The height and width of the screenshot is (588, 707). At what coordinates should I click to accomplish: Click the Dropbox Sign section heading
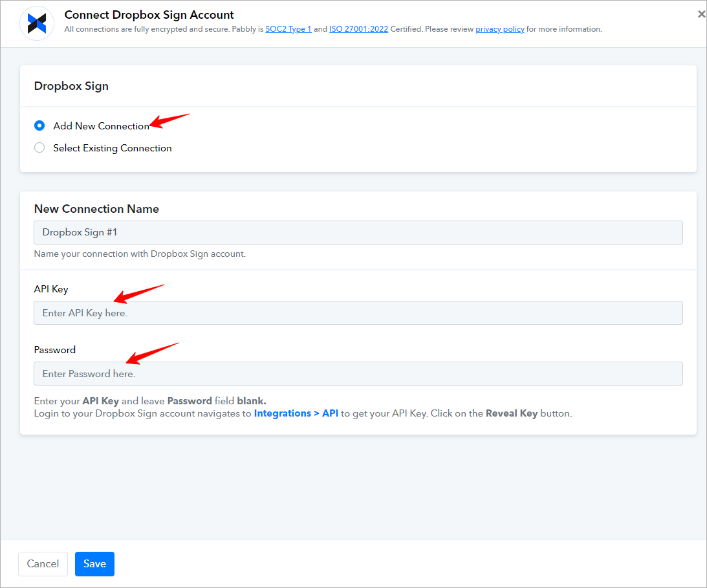tap(71, 86)
